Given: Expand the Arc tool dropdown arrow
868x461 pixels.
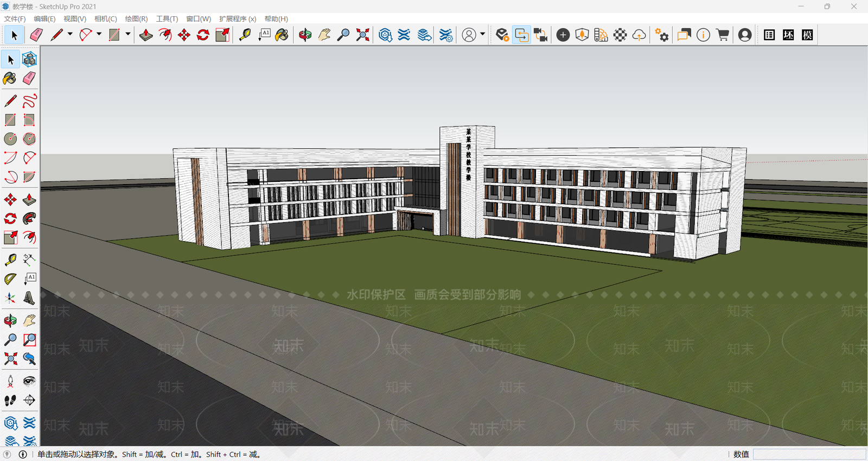Looking at the screenshot, I should (99, 34).
